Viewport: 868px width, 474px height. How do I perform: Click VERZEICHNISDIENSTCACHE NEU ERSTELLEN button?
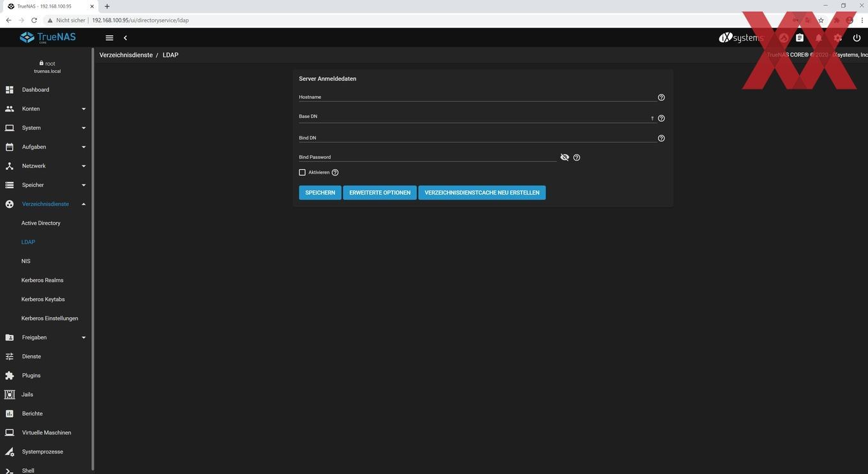[x=482, y=193]
